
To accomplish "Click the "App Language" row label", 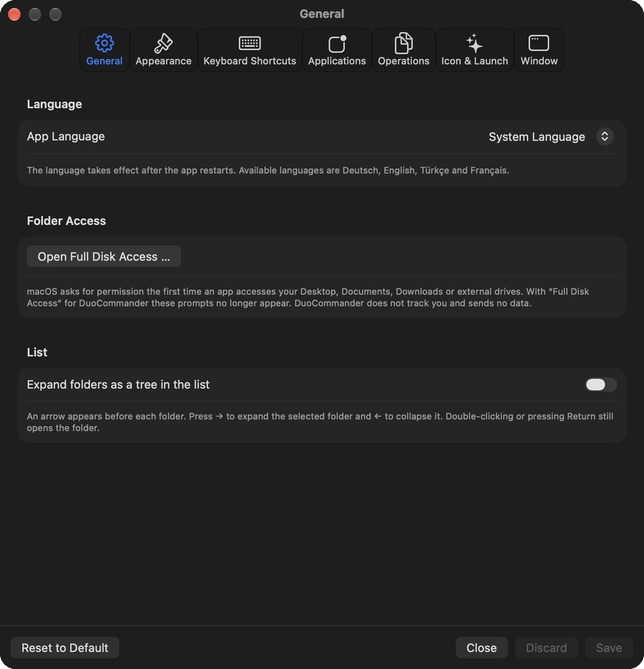I will [66, 136].
